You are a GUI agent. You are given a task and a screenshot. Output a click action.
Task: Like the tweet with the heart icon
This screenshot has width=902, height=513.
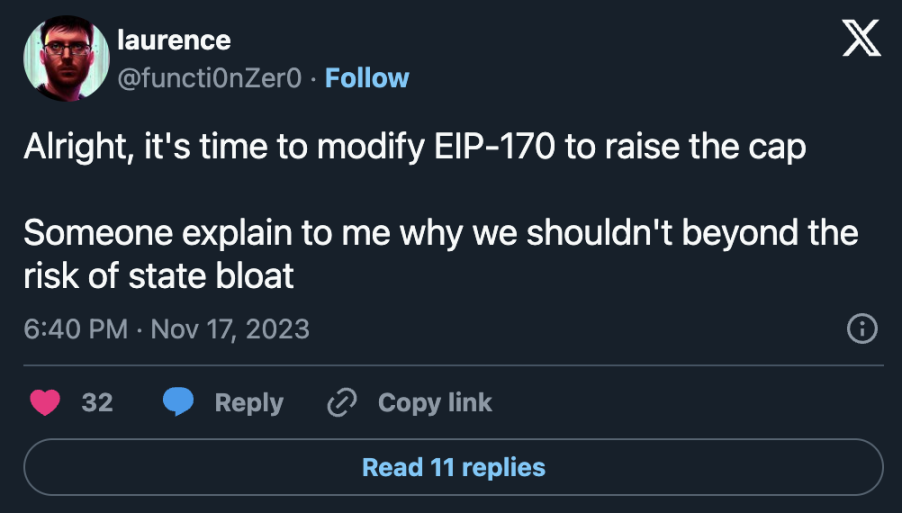pos(45,402)
